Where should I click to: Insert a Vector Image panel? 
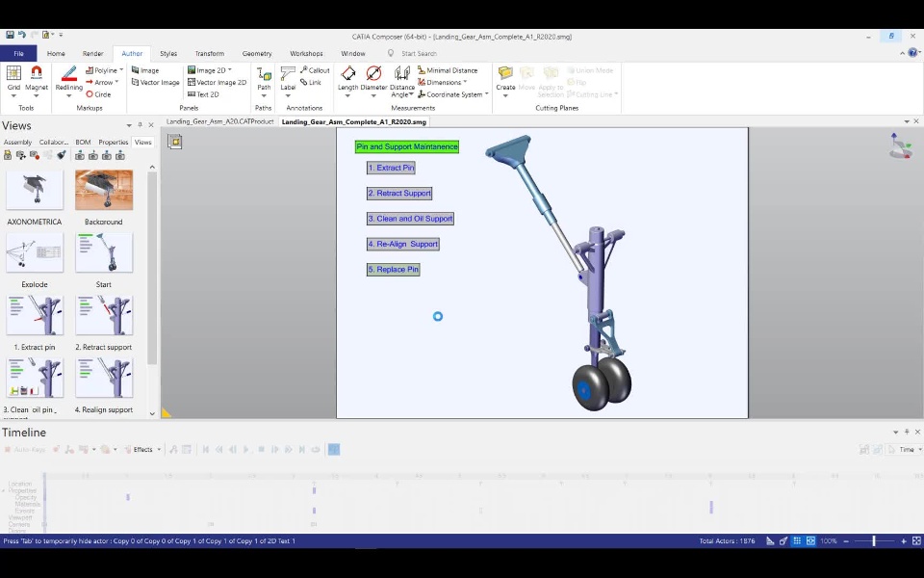coord(155,83)
